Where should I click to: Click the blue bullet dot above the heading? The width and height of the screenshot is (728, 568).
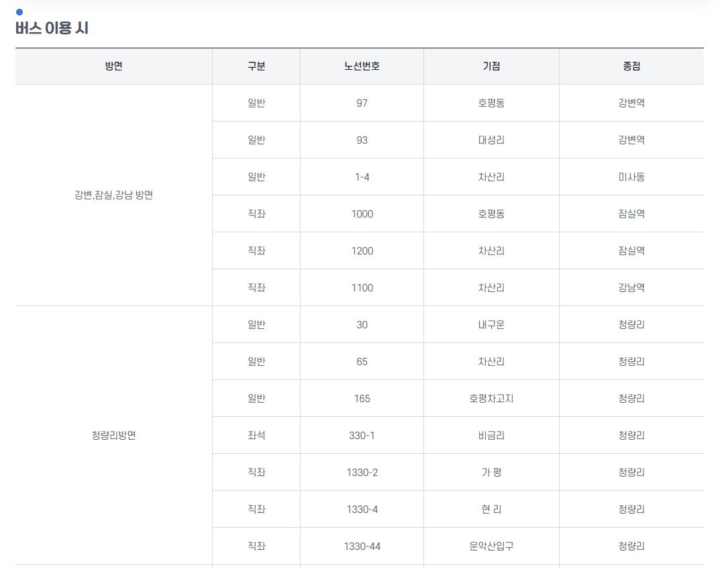[x=19, y=12]
